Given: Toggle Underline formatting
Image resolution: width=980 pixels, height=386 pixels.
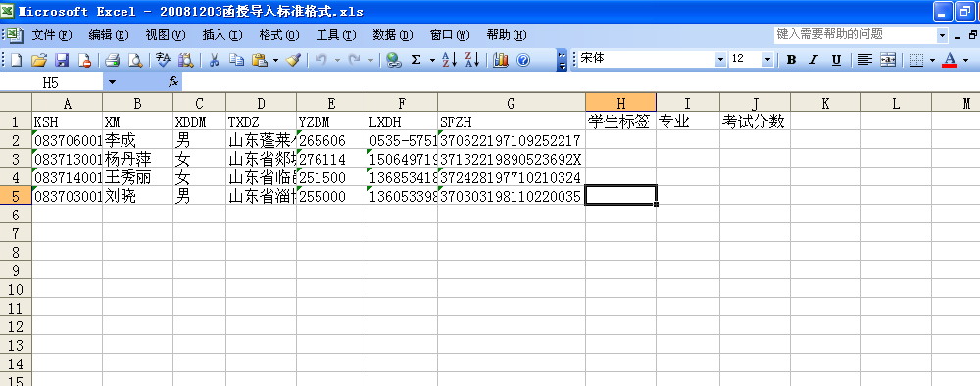Looking at the screenshot, I should (x=836, y=60).
